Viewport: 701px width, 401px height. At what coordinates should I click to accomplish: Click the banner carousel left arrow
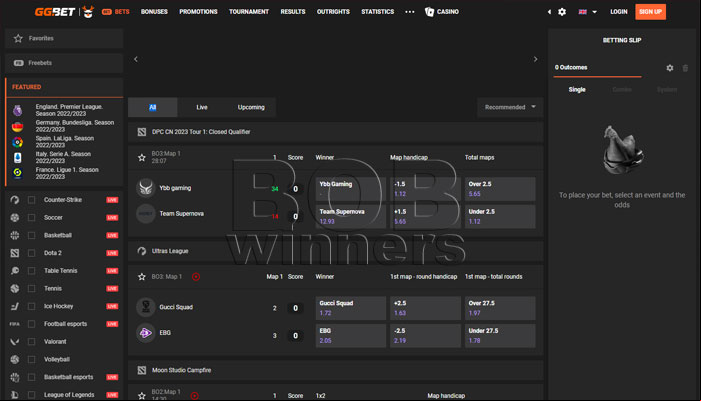(x=136, y=59)
